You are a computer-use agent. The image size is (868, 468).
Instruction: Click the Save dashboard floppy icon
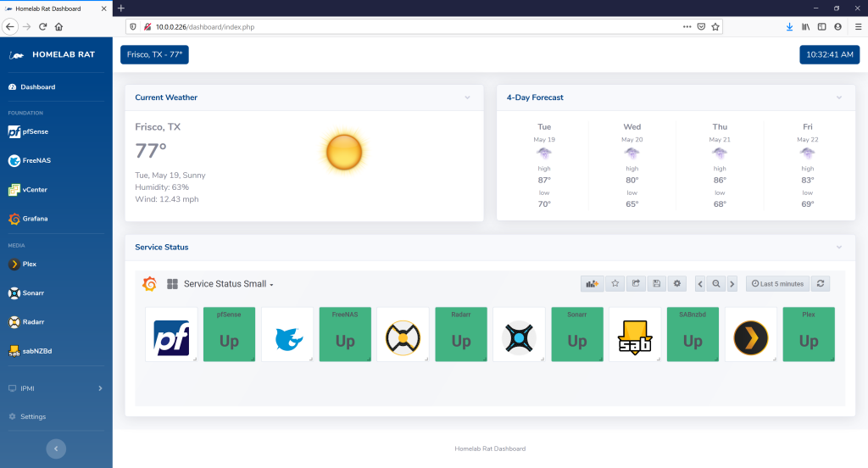pos(657,283)
